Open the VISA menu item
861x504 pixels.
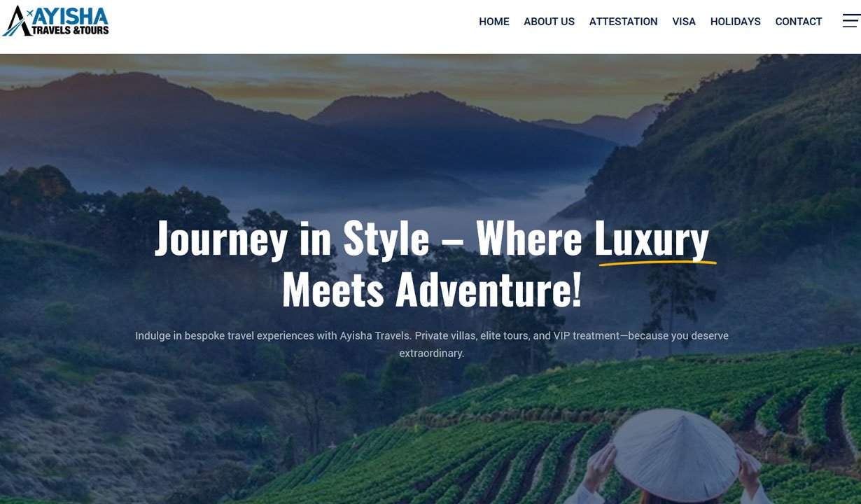coord(684,22)
